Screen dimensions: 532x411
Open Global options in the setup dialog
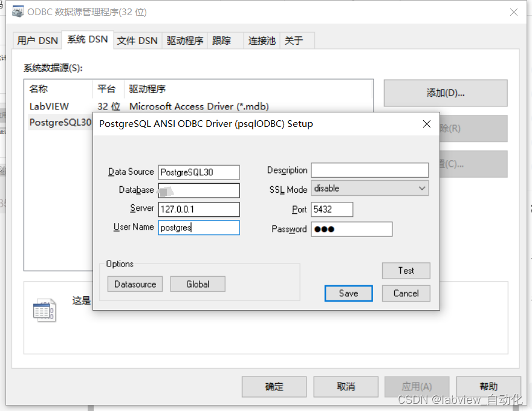point(198,283)
